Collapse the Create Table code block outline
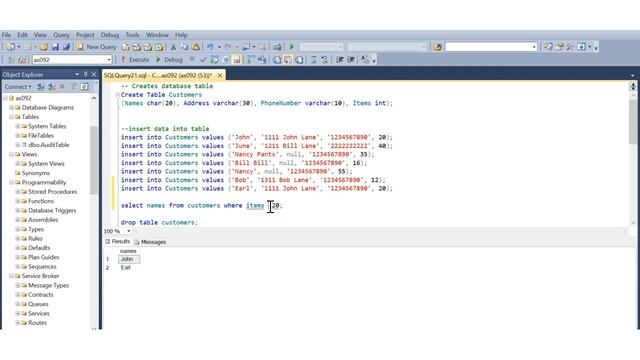 coord(117,95)
